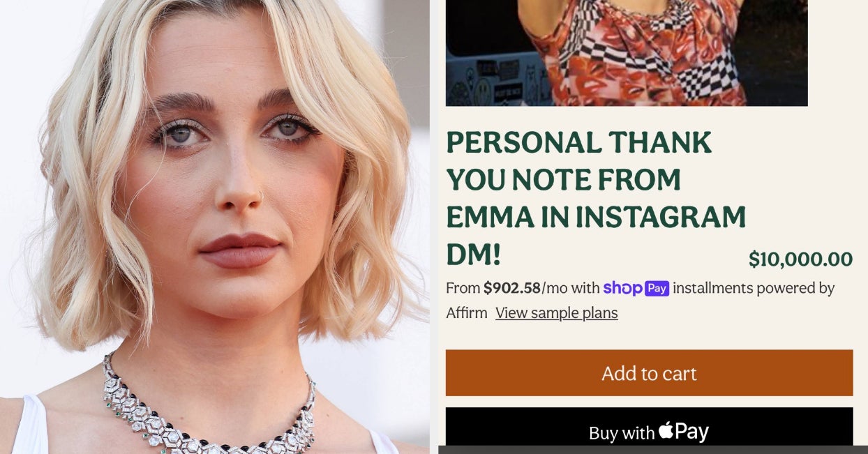
Task: Open the blonde woman's portrait photo
Action: (215, 227)
